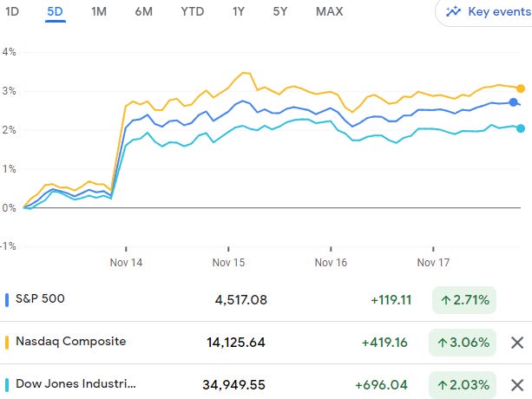Click the yellow Nasdaq endpoint dot on chart

(x=521, y=88)
